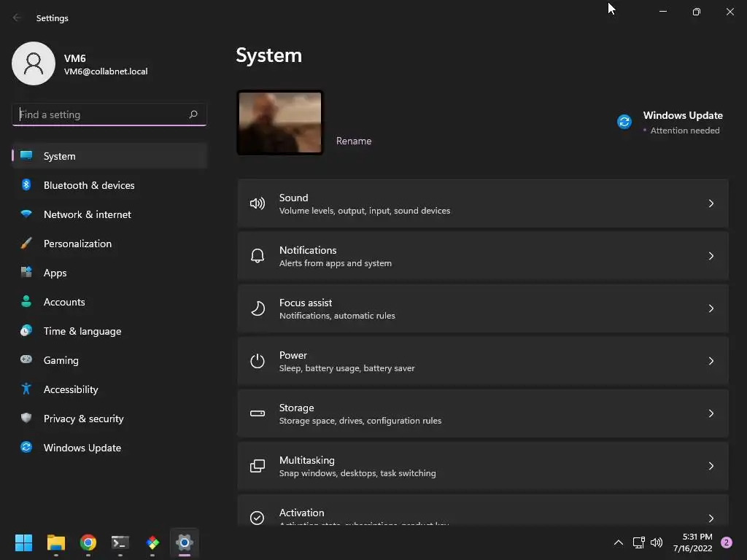The width and height of the screenshot is (747, 560).
Task: Expand the Activation chevron arrow
Action: tap(711, 518)
